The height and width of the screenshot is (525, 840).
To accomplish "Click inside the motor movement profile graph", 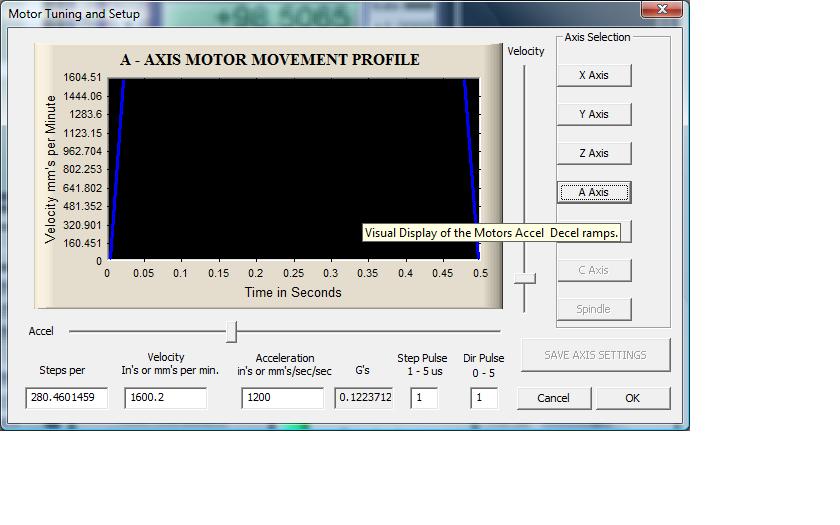I will point(290,160).
